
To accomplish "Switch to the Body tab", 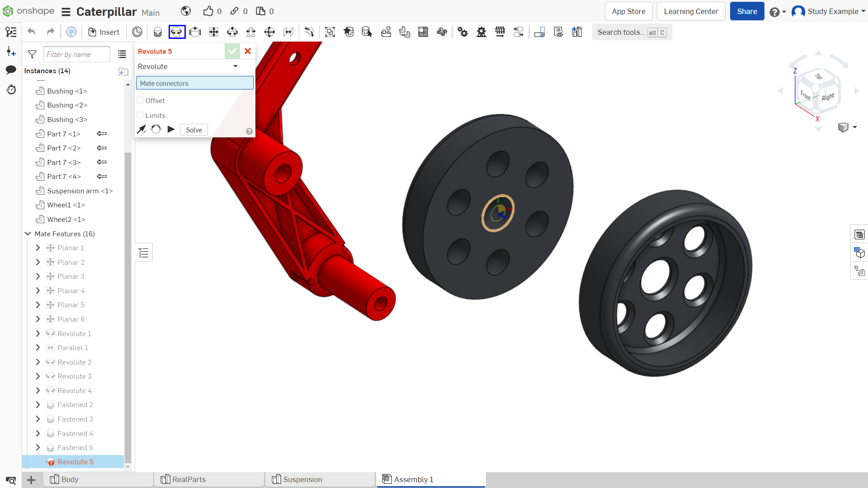I will 98,479.
